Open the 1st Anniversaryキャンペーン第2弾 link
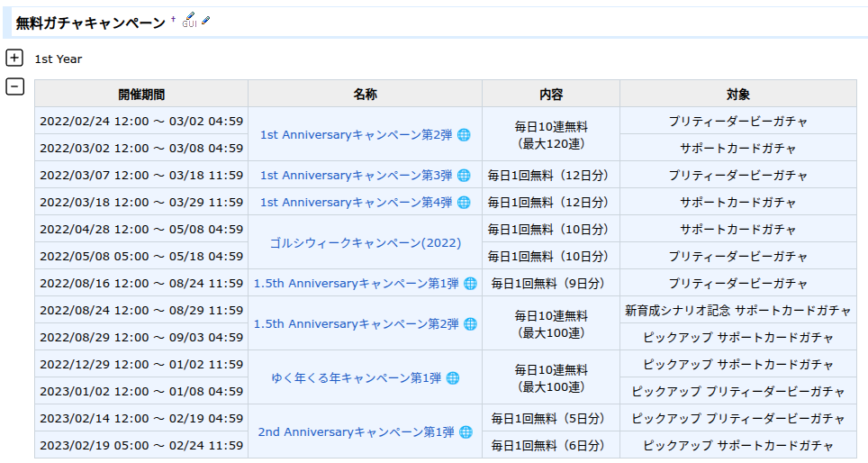 point(356,134)
